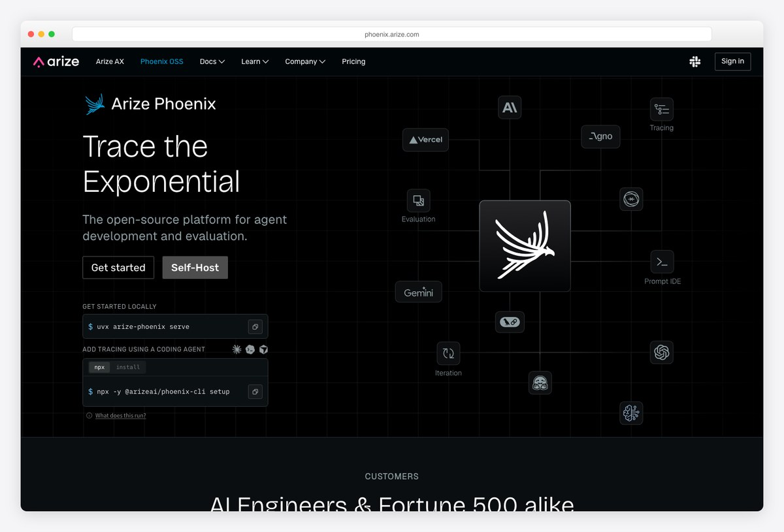The height and width of the screenshot is (532, 784).
Task: Click the Claude starburst coding agent icon
Action: pos(237,349)
